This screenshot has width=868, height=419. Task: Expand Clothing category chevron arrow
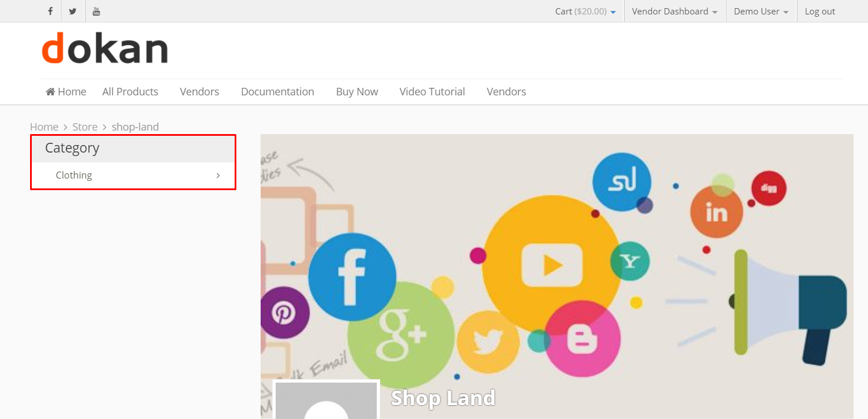(x=218, y=175)
